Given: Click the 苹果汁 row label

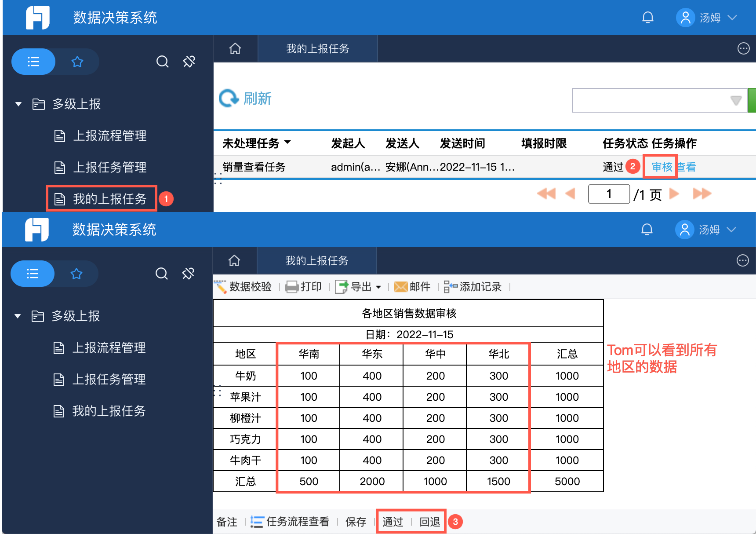Looking at the screenshot, I should coord(245,397).
